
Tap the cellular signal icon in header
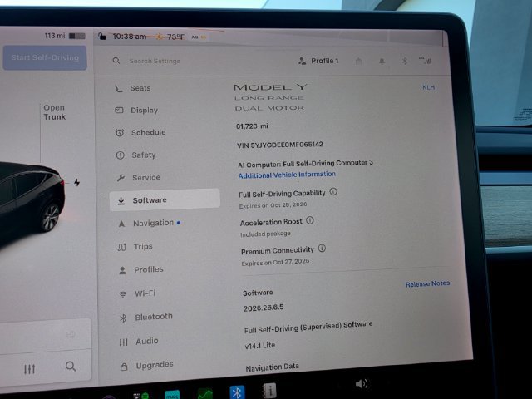click(x=425, y=61)
